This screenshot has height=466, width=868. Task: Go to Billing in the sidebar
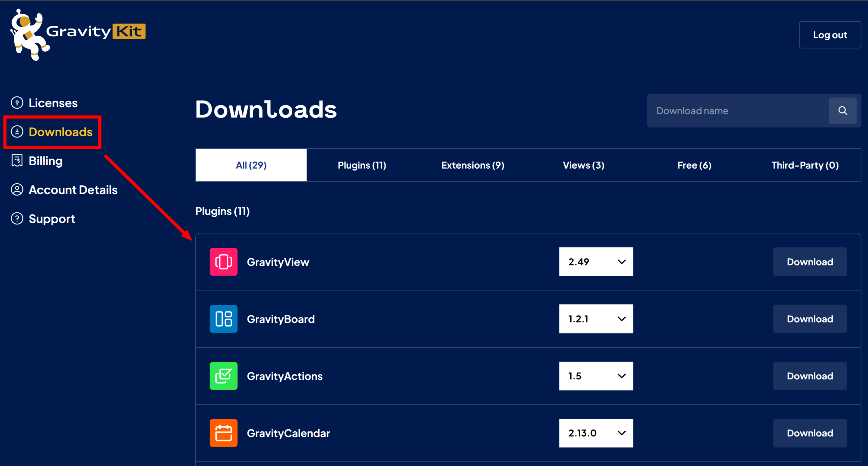click(45, 161)
